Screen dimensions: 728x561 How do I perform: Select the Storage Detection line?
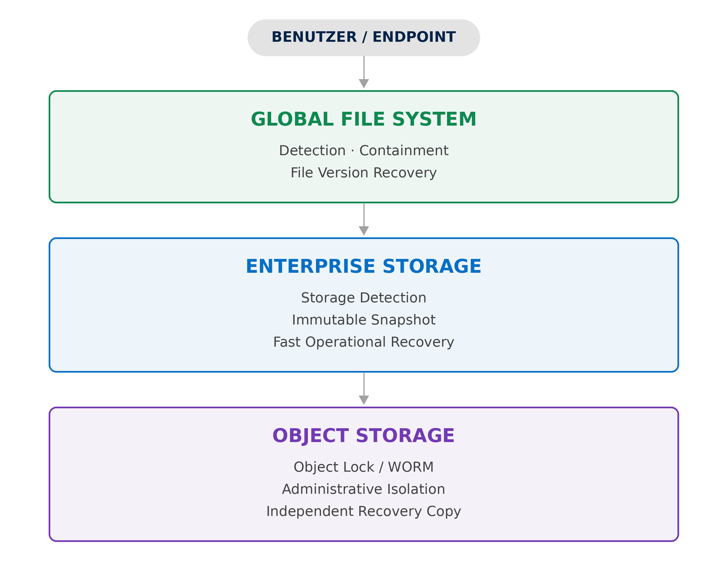[364, 298]
